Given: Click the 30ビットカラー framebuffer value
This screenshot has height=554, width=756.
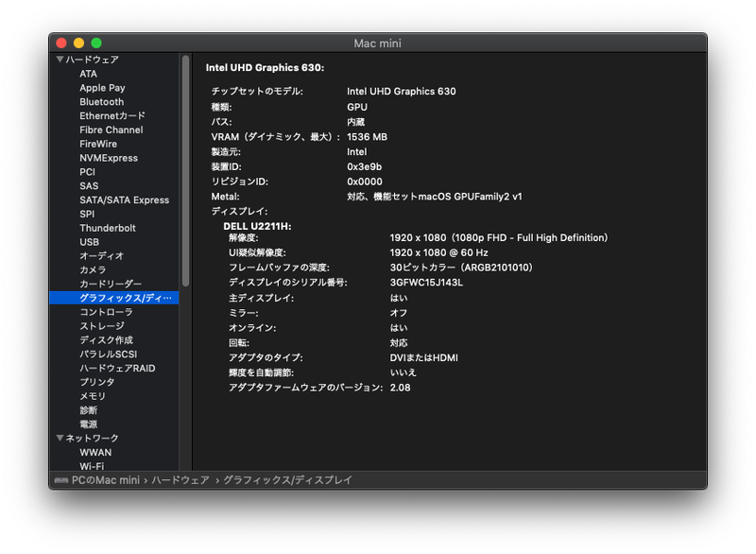Looking at the screenshot, I should coord(461,268).
